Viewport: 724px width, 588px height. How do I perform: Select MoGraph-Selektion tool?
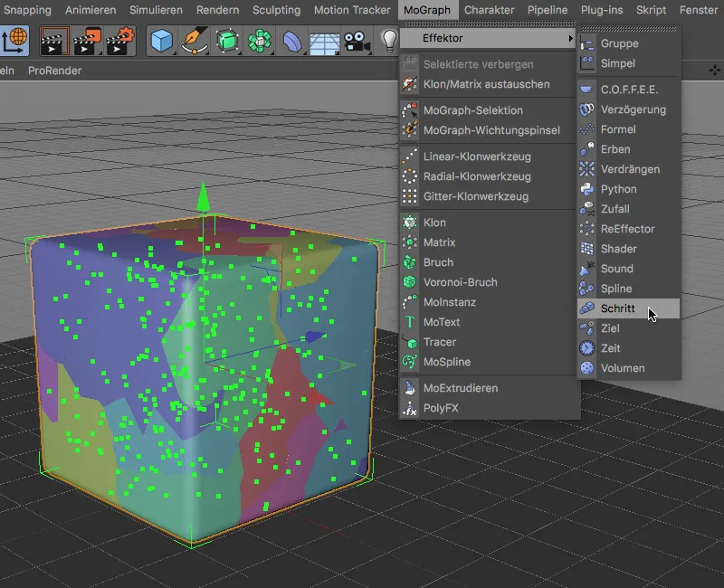pos(488,110)
